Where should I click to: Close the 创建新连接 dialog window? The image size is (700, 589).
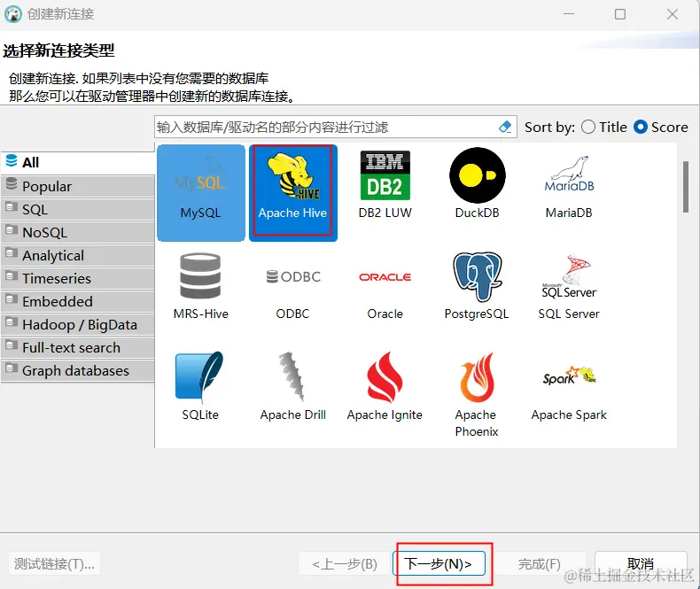[673, 14]
